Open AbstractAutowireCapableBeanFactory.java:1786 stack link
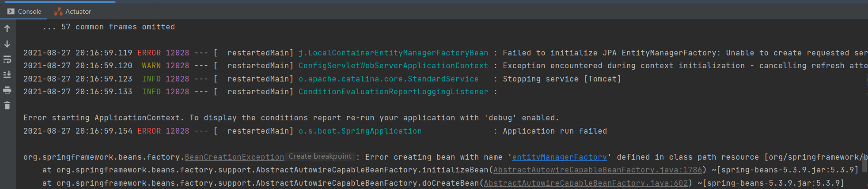The width and height of the screenshot is (868, 189). 597,170
